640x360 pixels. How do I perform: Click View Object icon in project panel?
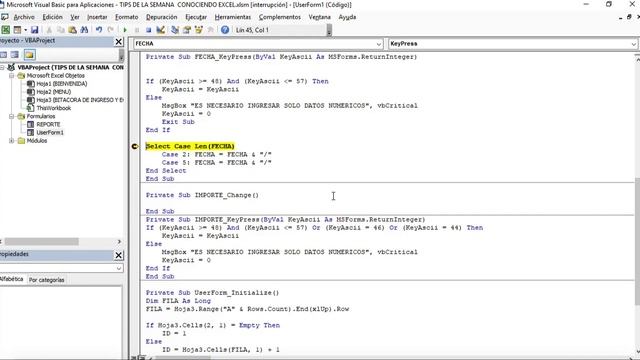coord(15,55)
